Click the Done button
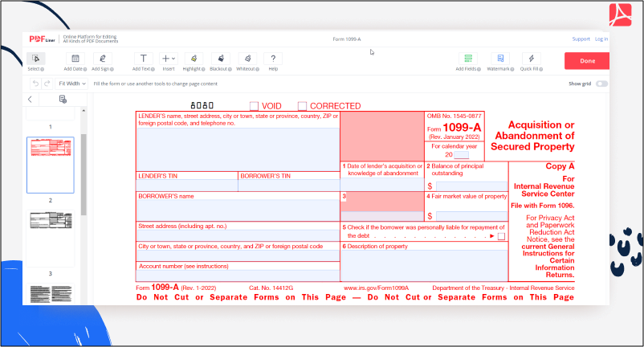 (587, 61)
